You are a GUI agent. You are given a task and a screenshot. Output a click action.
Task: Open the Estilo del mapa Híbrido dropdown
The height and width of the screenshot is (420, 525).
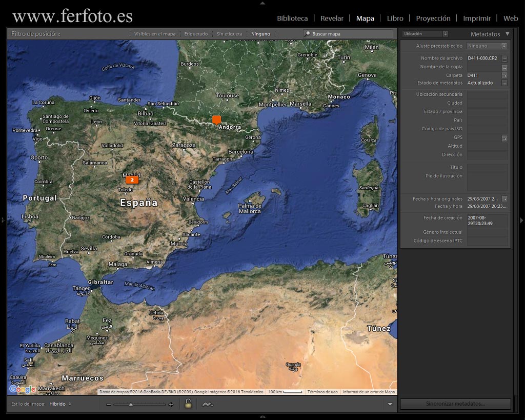pyautogui.click(x=60, y=404)
